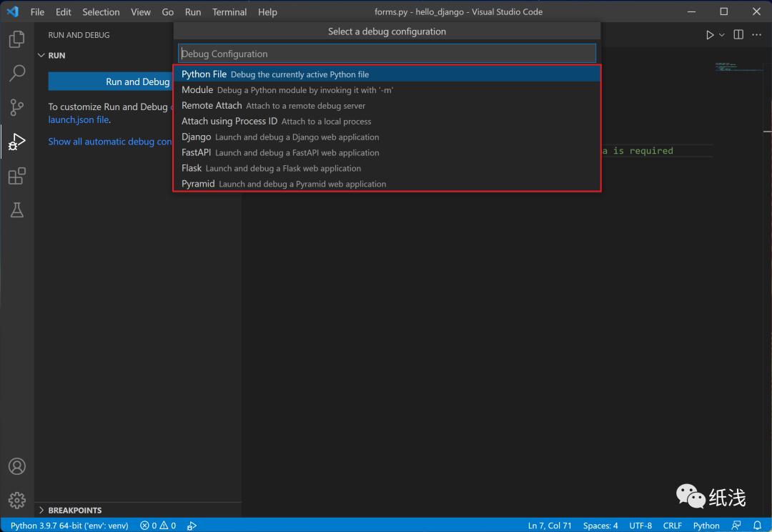Click the debug icon in the status bar
772x532 pixels.
(192, 525)
